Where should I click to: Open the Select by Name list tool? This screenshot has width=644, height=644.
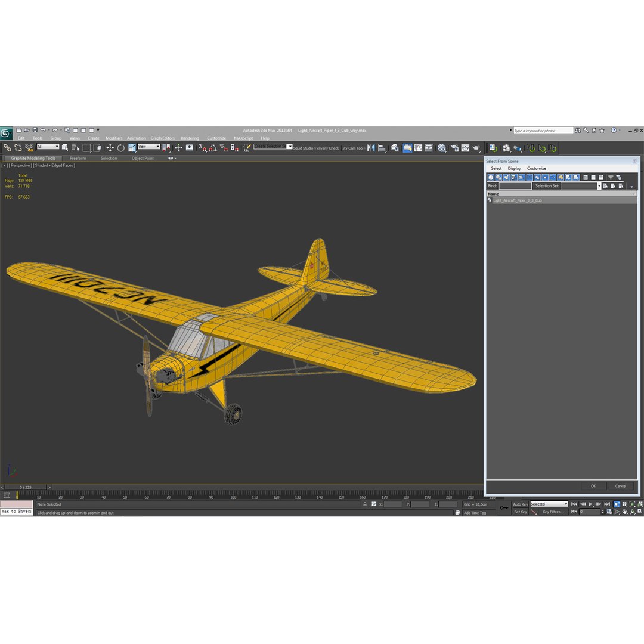tap(76, 148)
